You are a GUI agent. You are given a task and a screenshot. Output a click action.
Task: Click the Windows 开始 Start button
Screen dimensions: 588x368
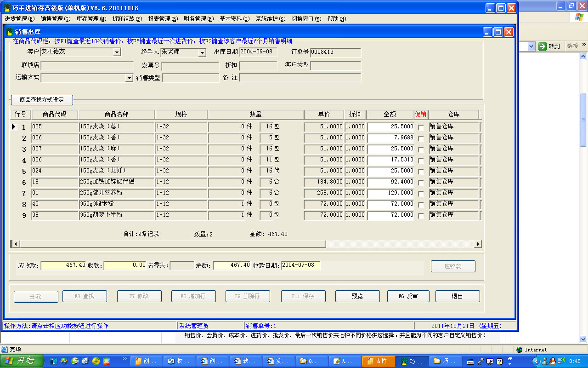[x=22, y=361]
